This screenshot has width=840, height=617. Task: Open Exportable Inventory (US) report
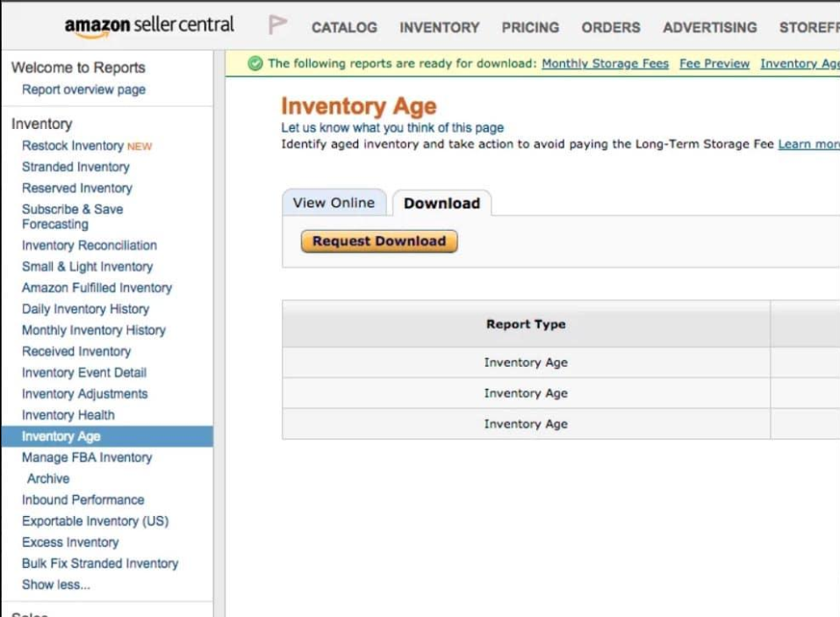click(x=96, y=521)
